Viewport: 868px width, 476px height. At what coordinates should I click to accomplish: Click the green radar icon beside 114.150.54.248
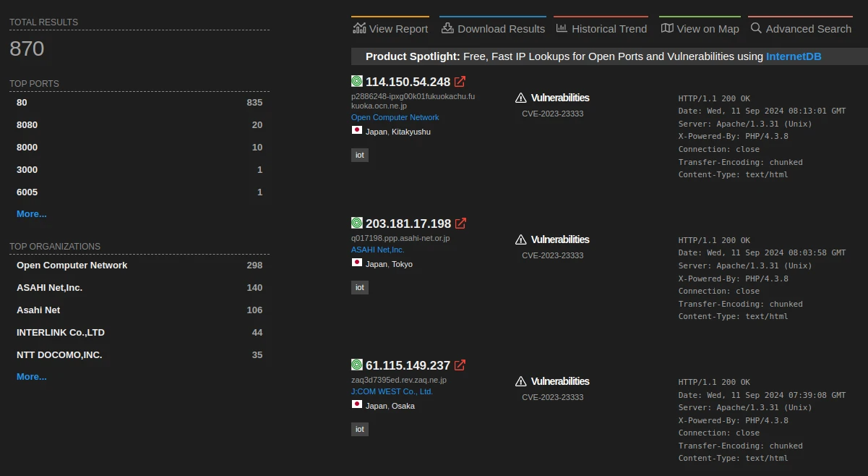[x=357, y=82]
